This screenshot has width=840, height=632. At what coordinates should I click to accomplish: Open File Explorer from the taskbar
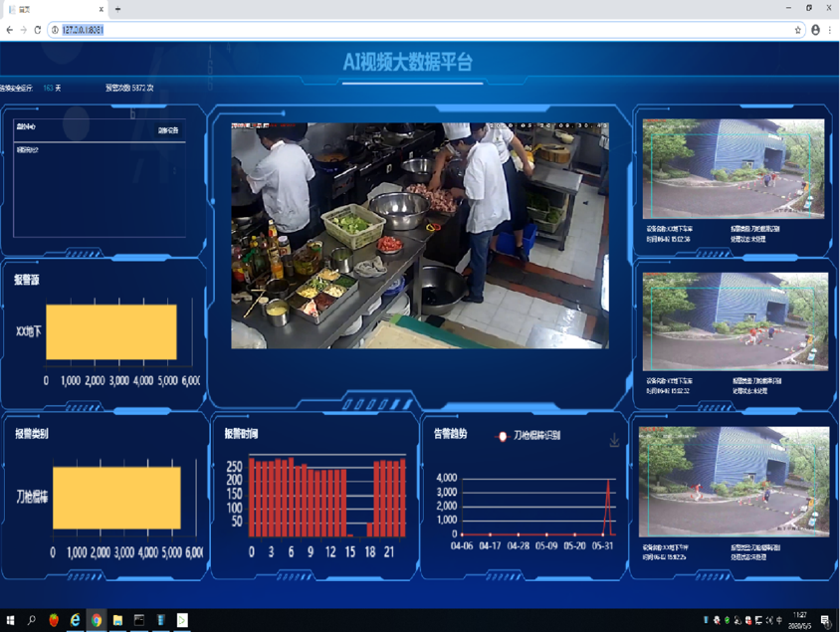pos(117,620)
